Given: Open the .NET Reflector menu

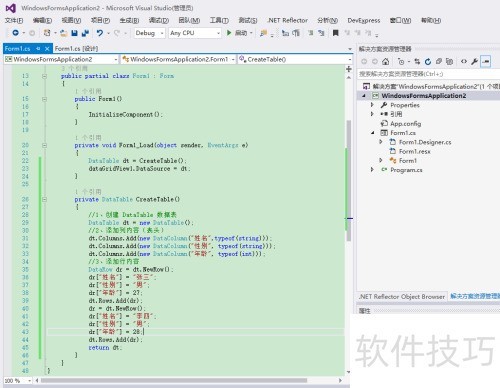Looking at the screenshot, I should pyautogui.click(x=287, y=20).
